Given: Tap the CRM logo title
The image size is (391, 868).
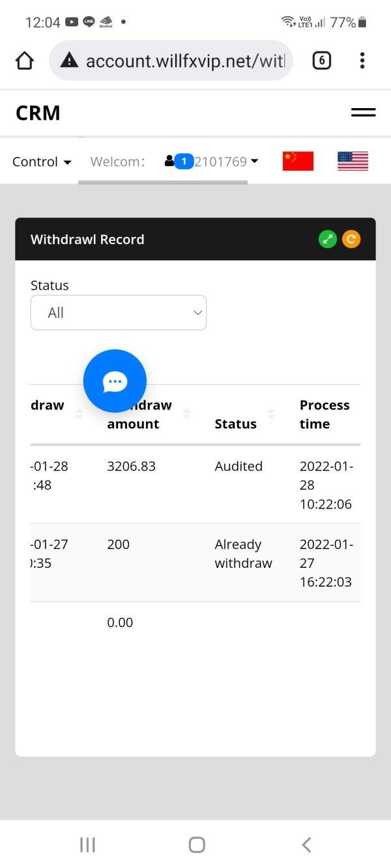Looking at the screenshot, I should pyautogui.click(x=38, y=113).
